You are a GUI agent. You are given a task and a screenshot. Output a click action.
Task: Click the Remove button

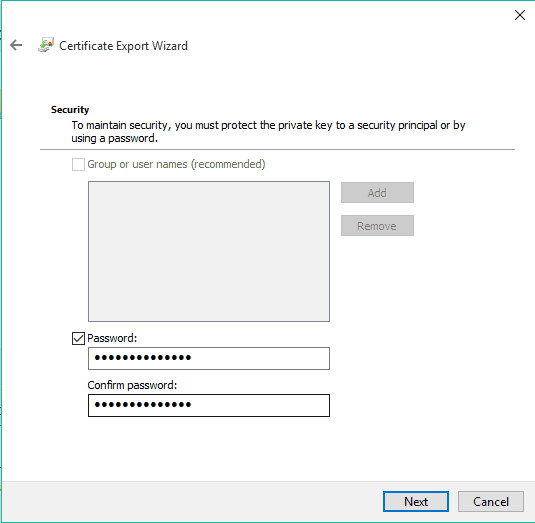click(x=377, y=226)
